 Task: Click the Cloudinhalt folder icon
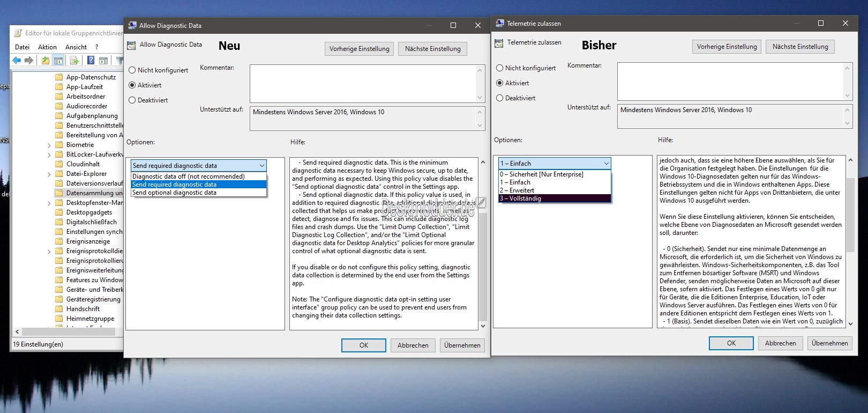pyautogui.click(x=59, y=164)
